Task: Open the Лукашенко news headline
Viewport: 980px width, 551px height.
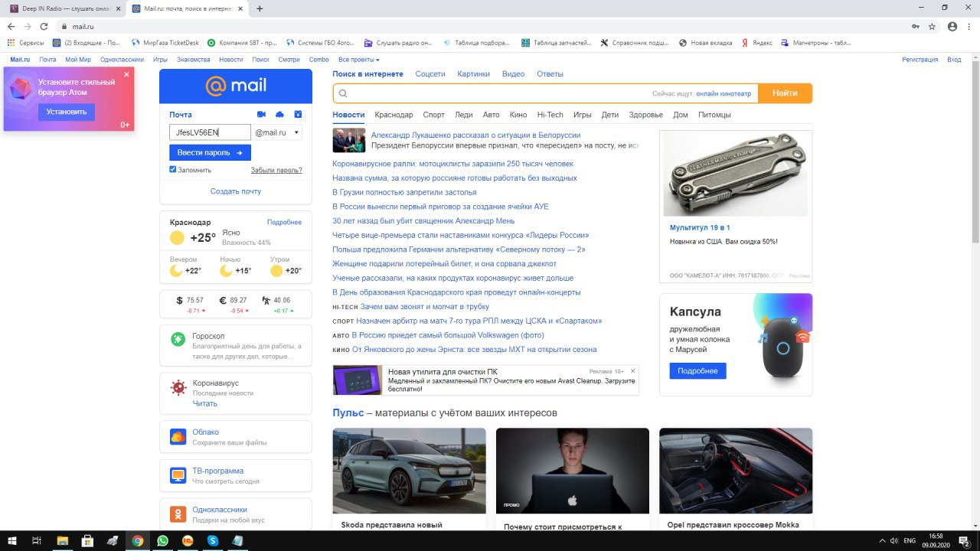Action: [x=475, y=135]
